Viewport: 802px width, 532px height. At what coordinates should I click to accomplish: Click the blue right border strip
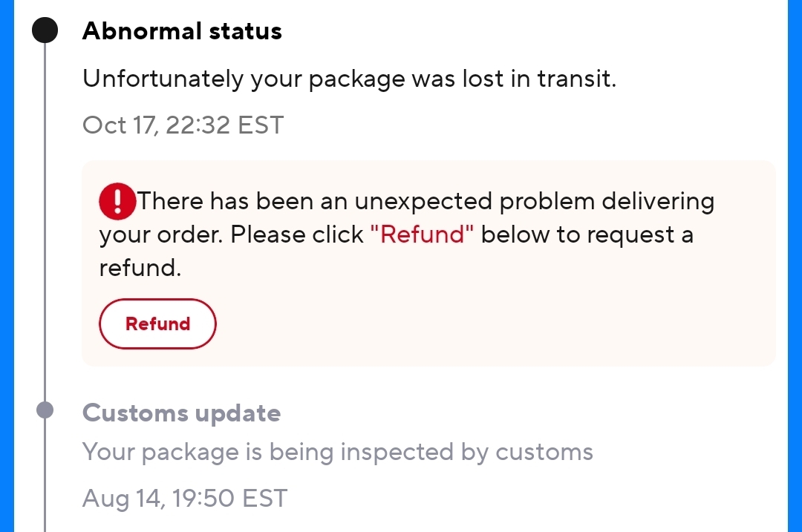795,266
